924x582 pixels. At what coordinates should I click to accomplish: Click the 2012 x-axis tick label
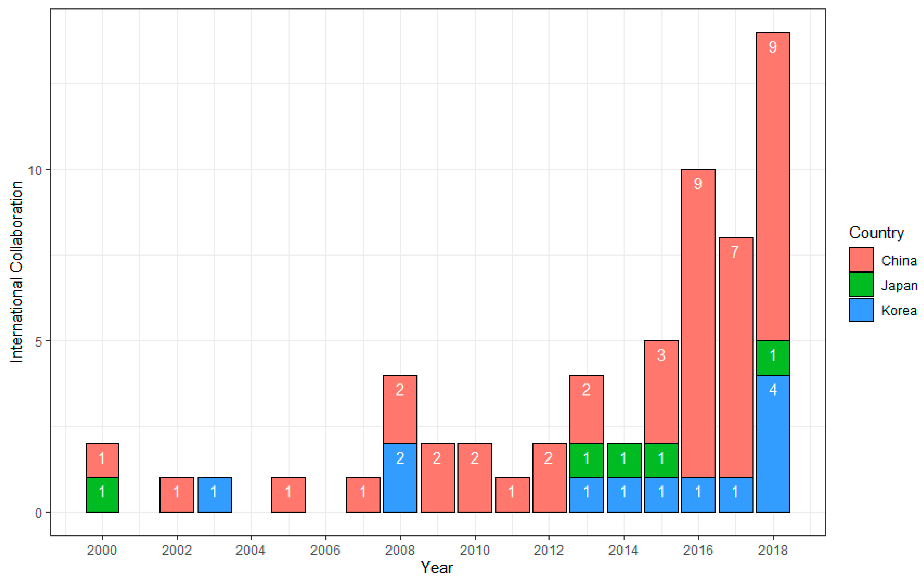click(x=549, y=550)
